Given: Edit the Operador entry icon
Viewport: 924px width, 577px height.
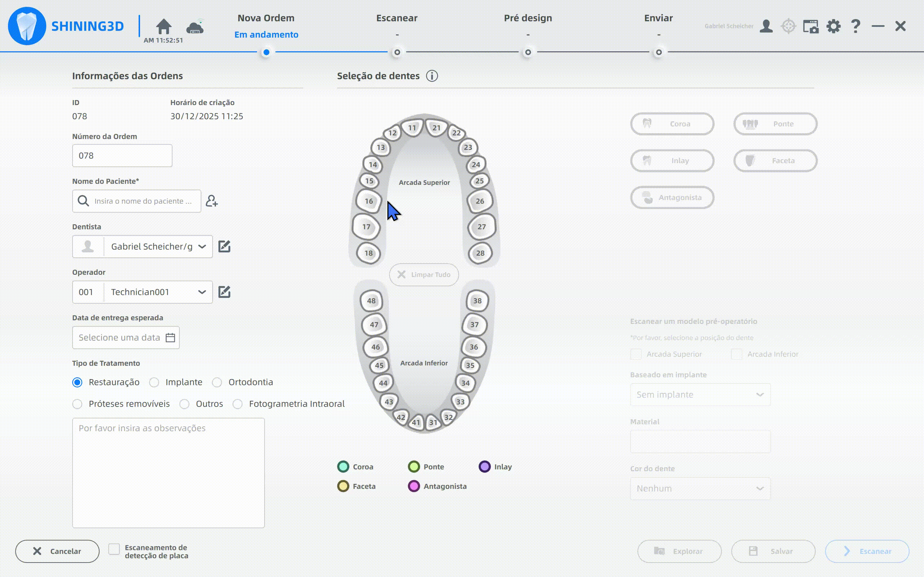Looking at the screenshot, I should click(224, 291).
